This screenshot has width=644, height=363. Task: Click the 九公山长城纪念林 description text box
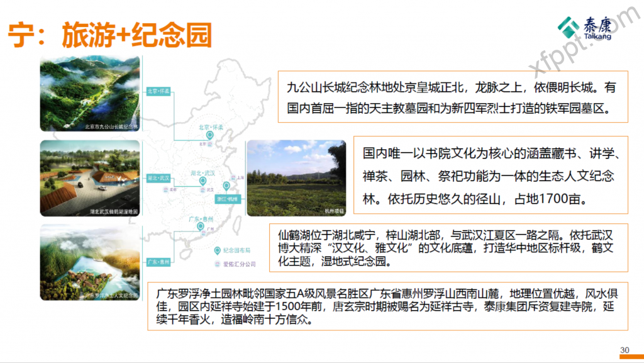coord(452,96)
